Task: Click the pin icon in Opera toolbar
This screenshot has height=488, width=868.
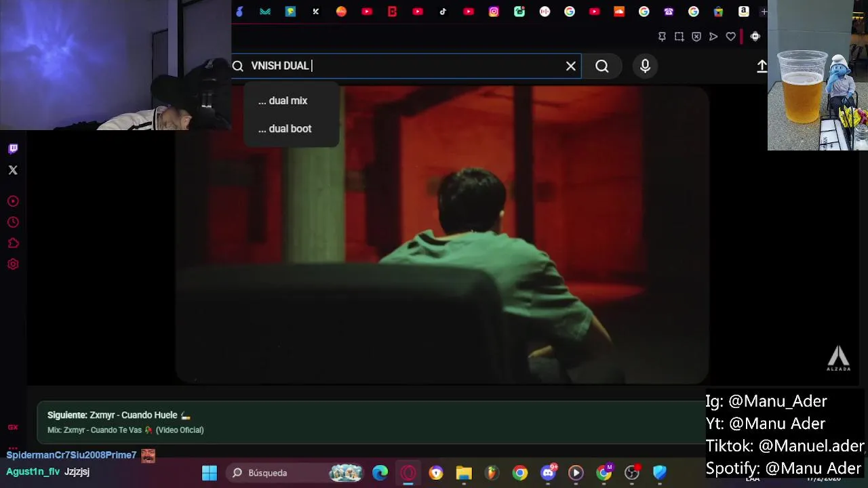Action: pos(662,37)
